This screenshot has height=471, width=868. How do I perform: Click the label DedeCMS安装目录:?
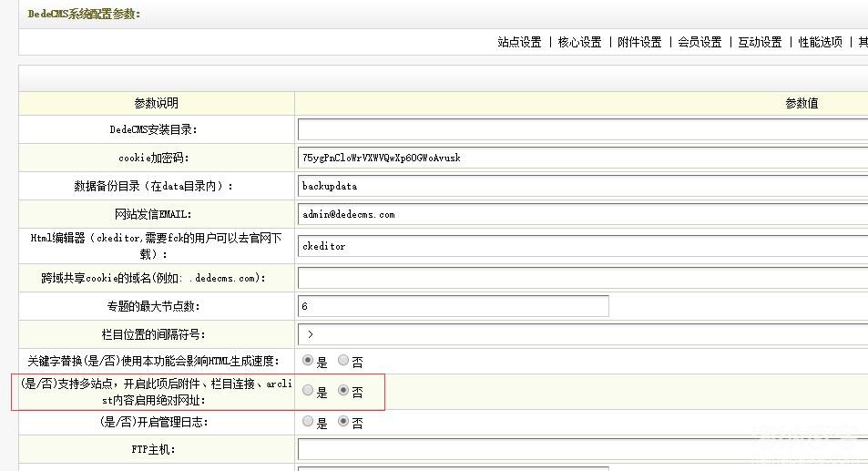[153, 129]
